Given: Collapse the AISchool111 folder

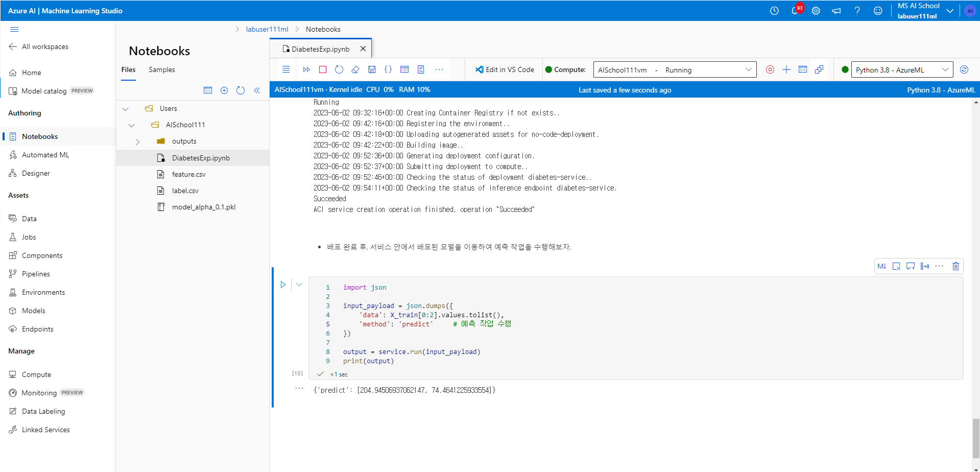Looking at the screenshot, I should pyautogui.click(x=132, y=125).
